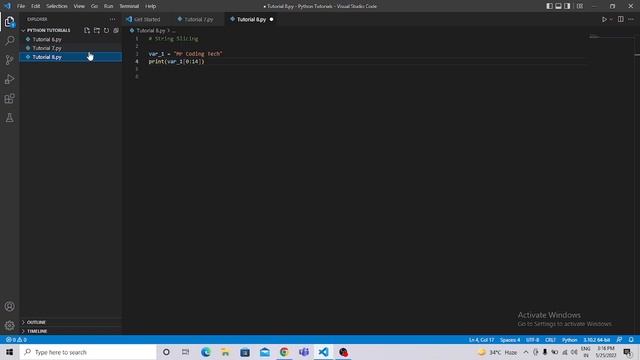Click Tutorial 8.py in breadcrumb
This screenshot has height=360, width=640.
pyautogui.click(x=151, y=31)
